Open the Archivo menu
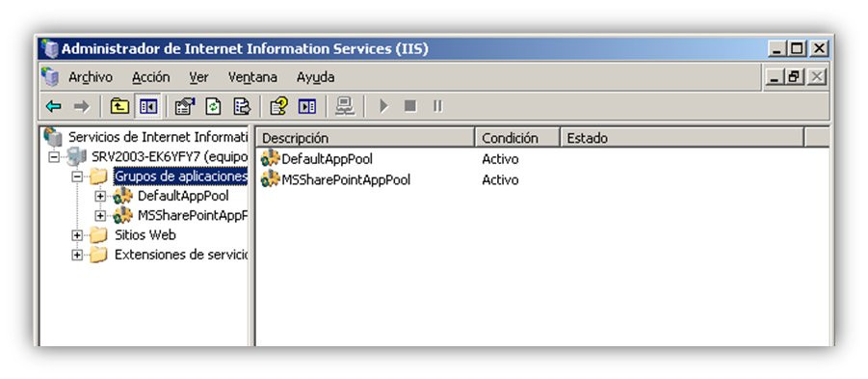This screenshot has height=379, width=868. click(x=91, y=77)
